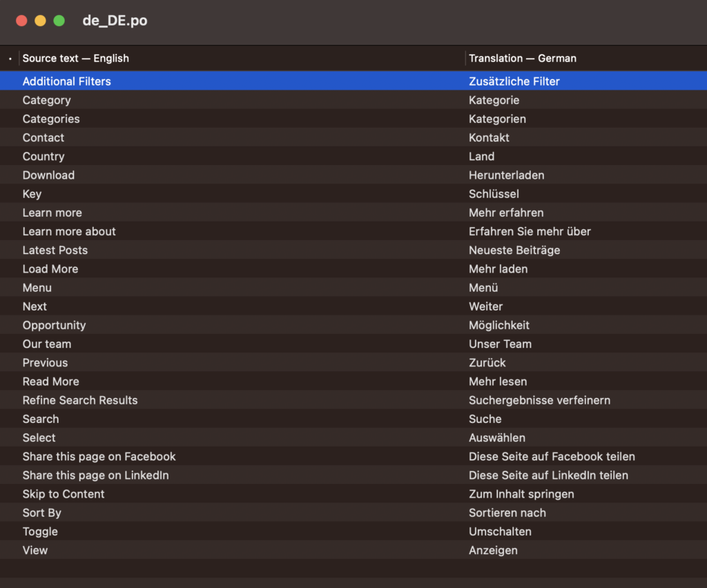Click the 'Umschalten' translation cell

click(x=500, y=531)
